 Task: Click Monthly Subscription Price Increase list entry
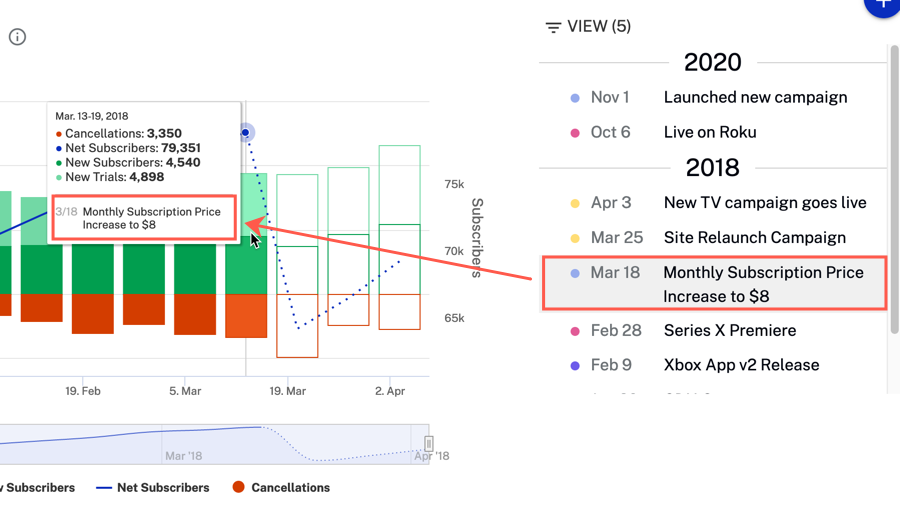[x=762, y=284]
